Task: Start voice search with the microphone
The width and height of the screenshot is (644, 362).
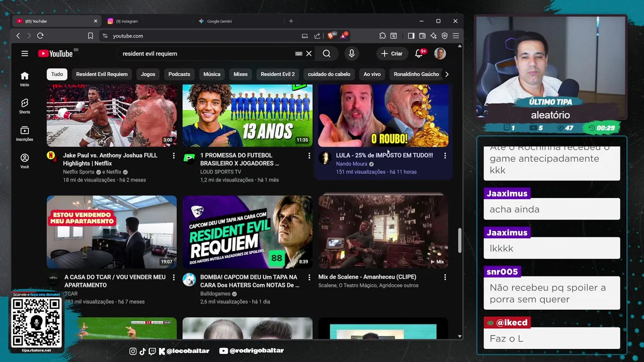Action: (x=352, y=53)
